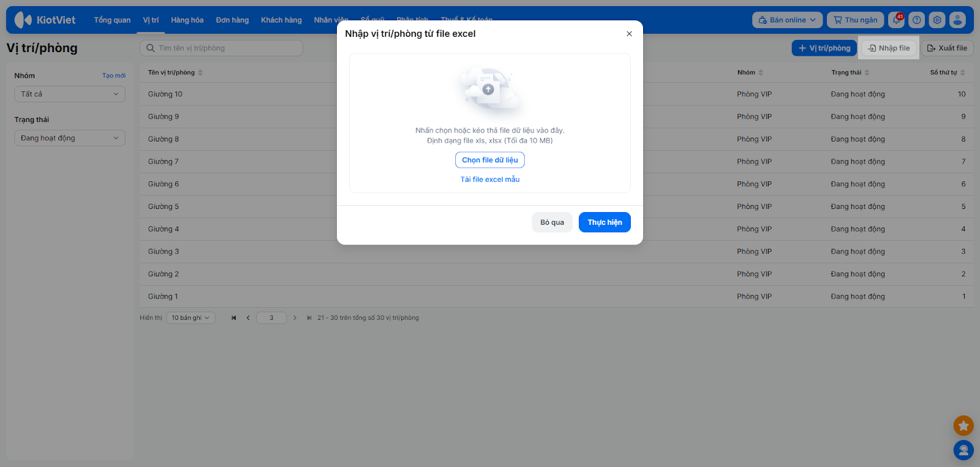
Task: Select the Giường 3 row name
Action: coord(164,251)
